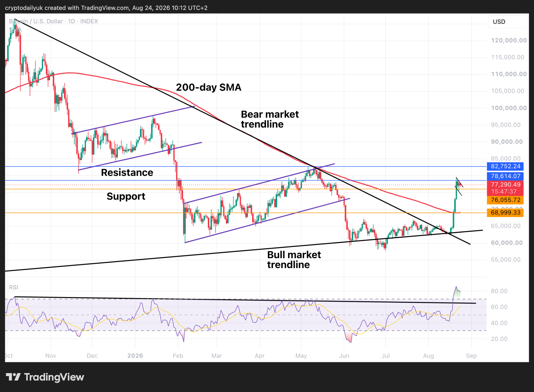The image size is (534, 392).
Task: Click the Dec label on time axis
Action: (x=92, y=356)
